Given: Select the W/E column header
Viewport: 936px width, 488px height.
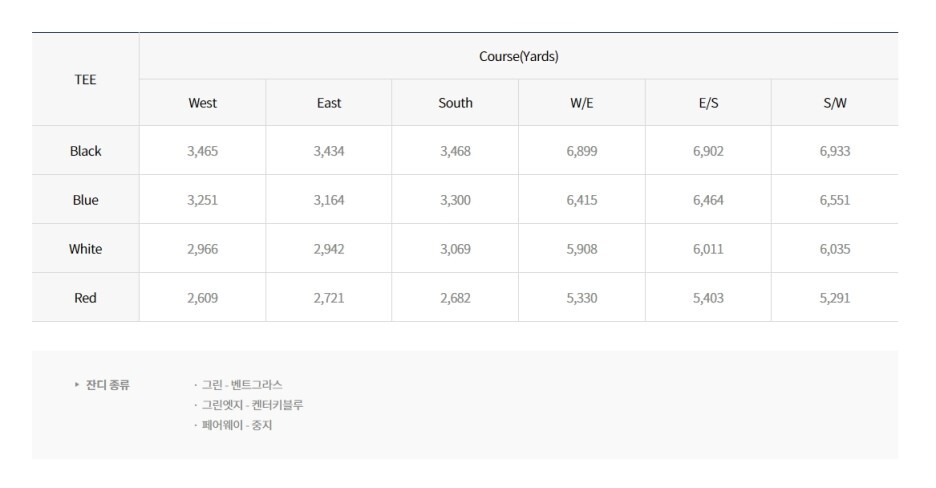Looking at the screenshot, I should pos(582,103).
